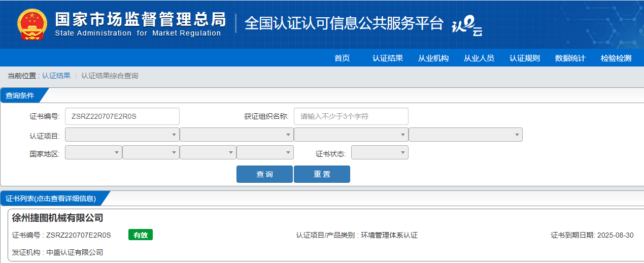Click the 认证结果综合查询 breadcrumb text

pos(110,76)
